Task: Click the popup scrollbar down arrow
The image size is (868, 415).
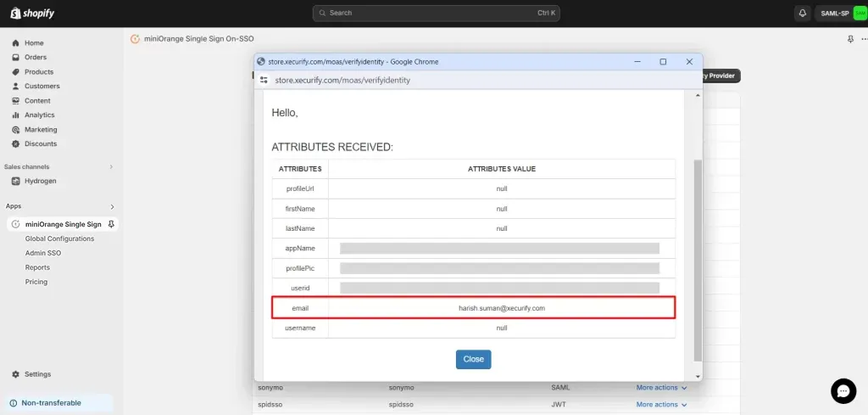Action: 698,376
